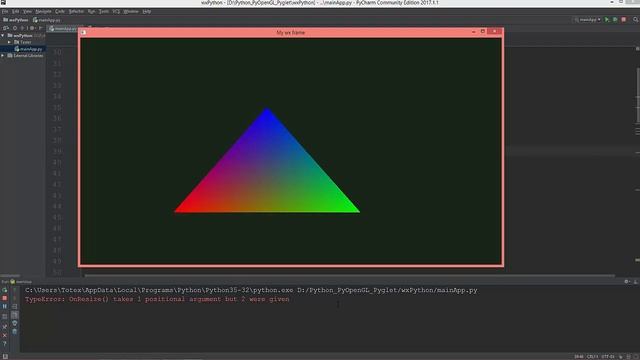Click the UTF-8 encoding in status bar

pos(607,357)
